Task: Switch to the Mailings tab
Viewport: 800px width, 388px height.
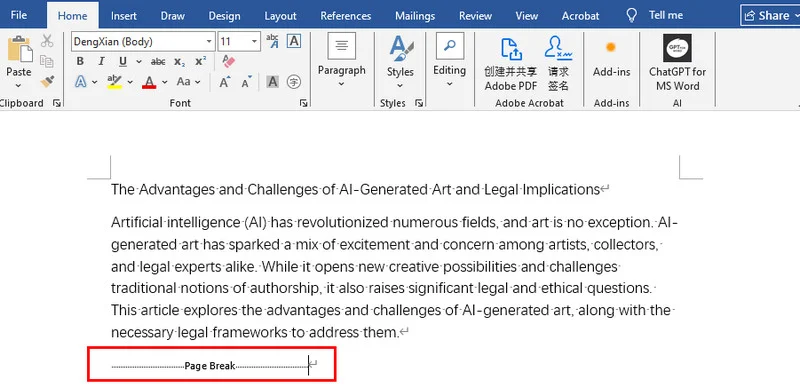Action: tap(415, 16)
